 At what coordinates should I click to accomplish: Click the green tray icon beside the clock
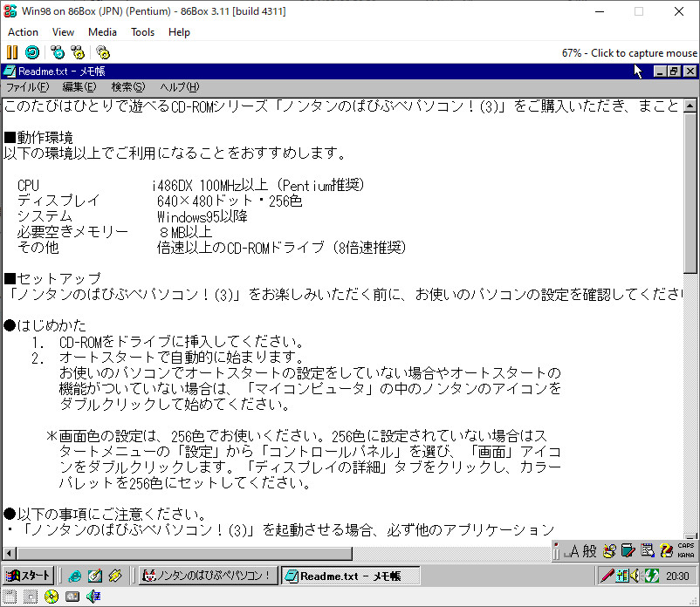(651, 576)
